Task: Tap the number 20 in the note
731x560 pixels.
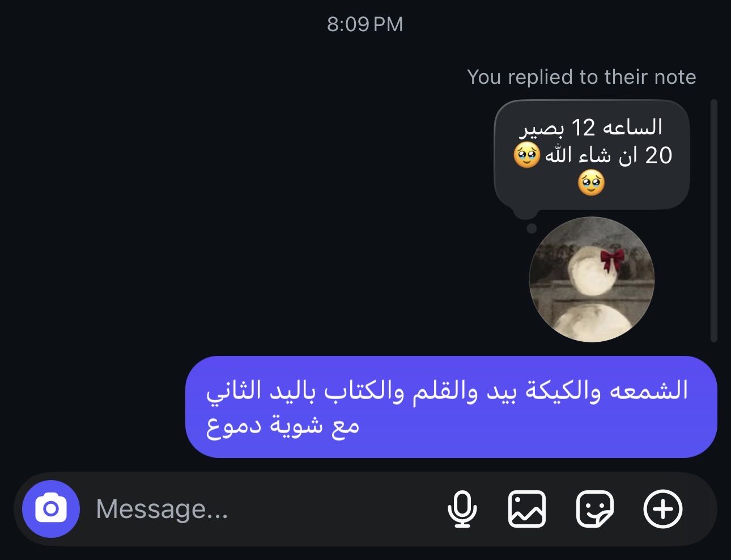Action: pyautogui.click(x=658, y=155)
